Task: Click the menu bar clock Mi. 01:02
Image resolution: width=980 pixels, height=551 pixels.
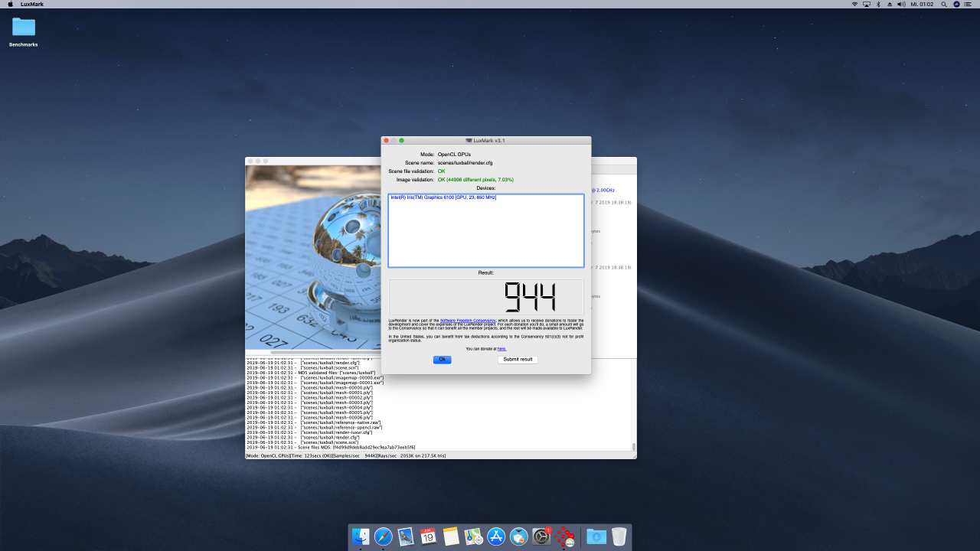Action: tap(922, 5)
